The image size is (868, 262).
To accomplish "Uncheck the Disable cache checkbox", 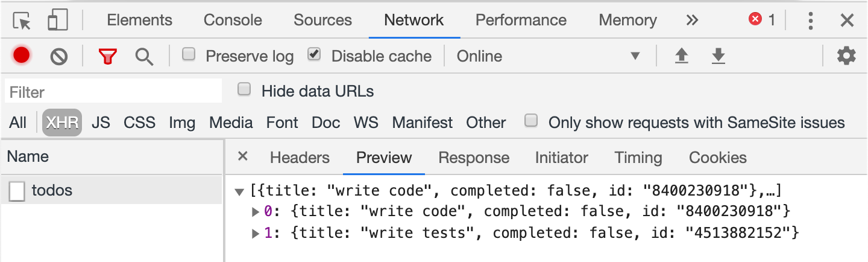I will click(314, 55).
